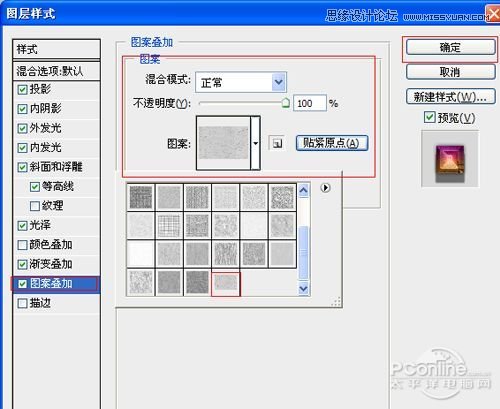
Task: Pick fifth pattern in third row
Action: [254, 254]
